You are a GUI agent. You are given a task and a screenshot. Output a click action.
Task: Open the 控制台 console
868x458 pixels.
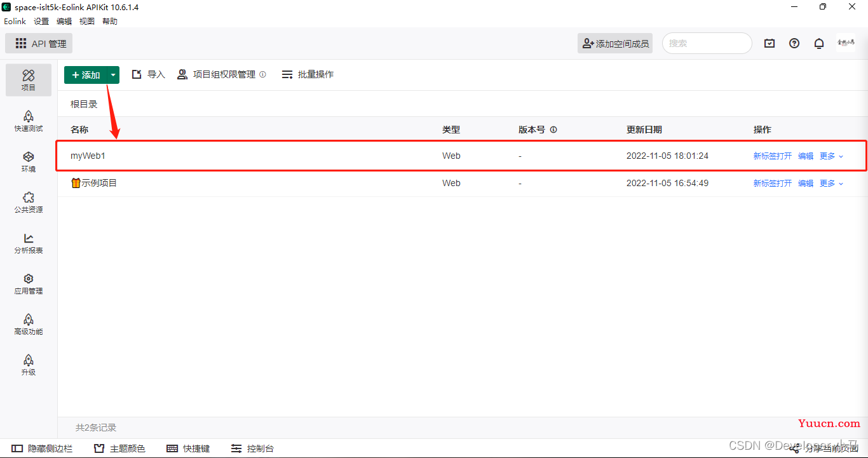[x=252, y=448]
